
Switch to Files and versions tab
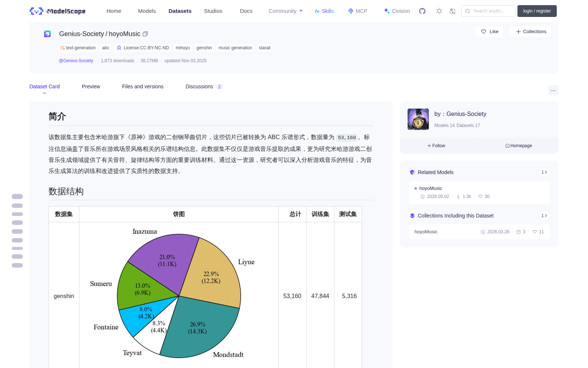coord(143,86)
